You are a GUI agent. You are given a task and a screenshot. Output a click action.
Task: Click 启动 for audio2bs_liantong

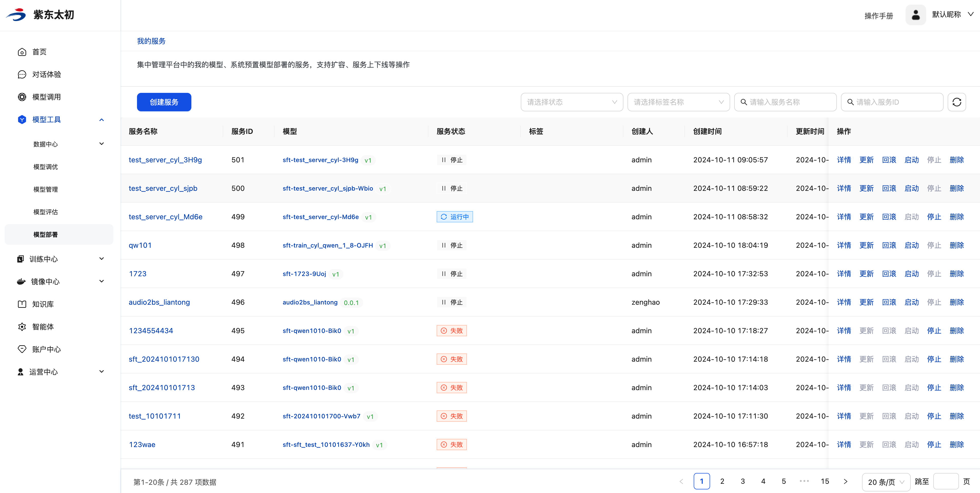[x=912, y=302]
